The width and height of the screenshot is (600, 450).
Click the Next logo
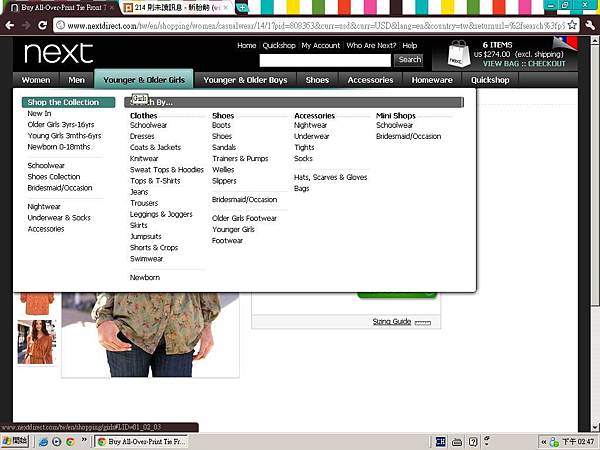tap(59, 53)
